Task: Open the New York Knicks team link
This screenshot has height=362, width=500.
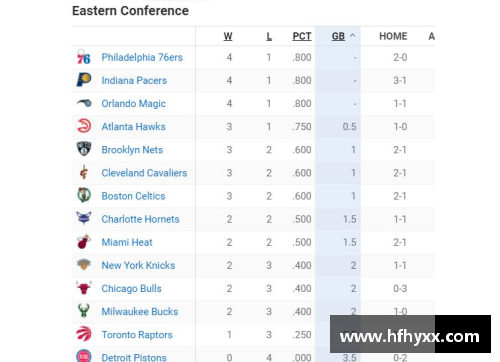Action: point(138,265)
